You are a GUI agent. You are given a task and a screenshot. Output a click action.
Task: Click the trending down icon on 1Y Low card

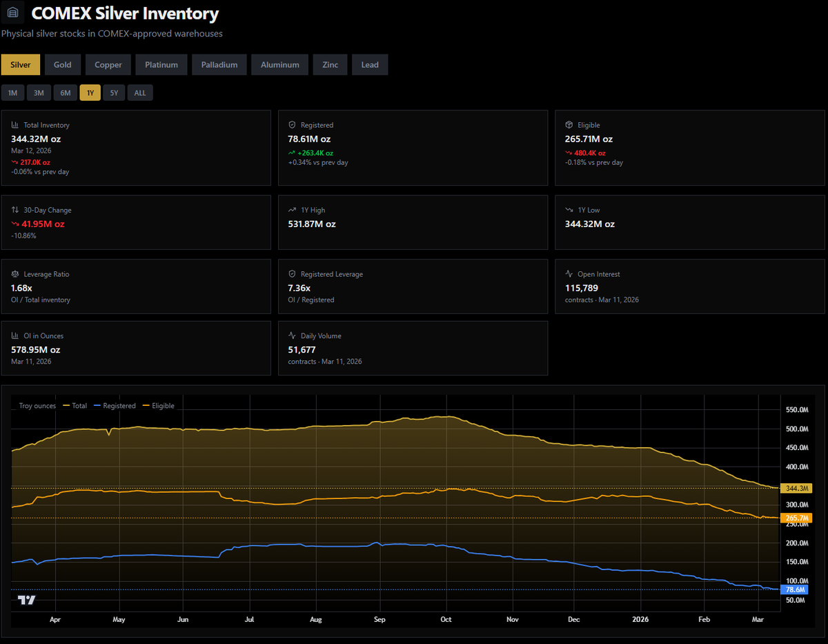click(x=569, y=210)
